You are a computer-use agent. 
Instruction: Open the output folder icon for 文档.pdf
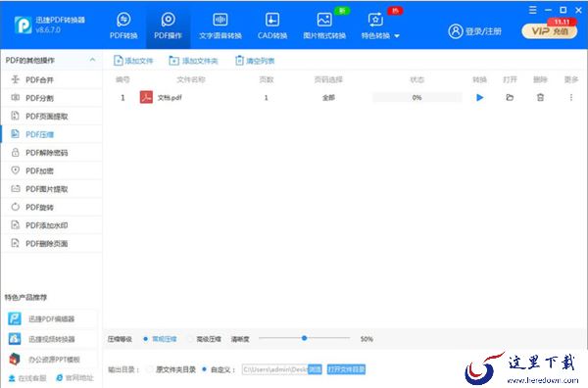click(510, 97)
